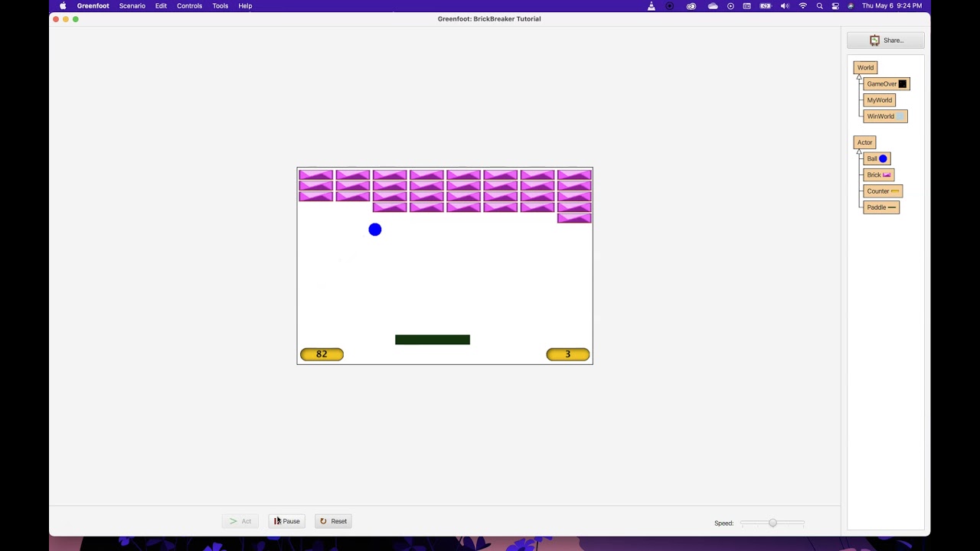Open Spotlight search magnifier
The height and width of the screenshot is (551, 980).
click(819, 5)
